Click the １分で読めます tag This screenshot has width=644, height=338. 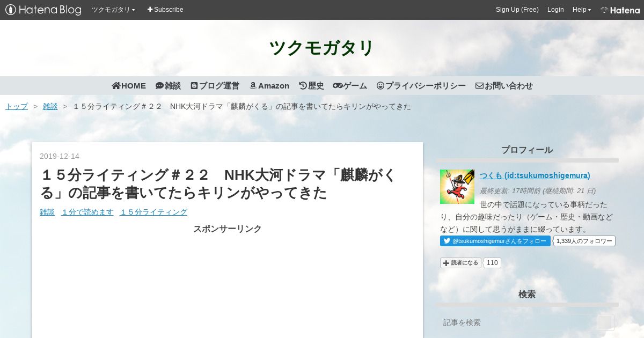tap(87, 212)
